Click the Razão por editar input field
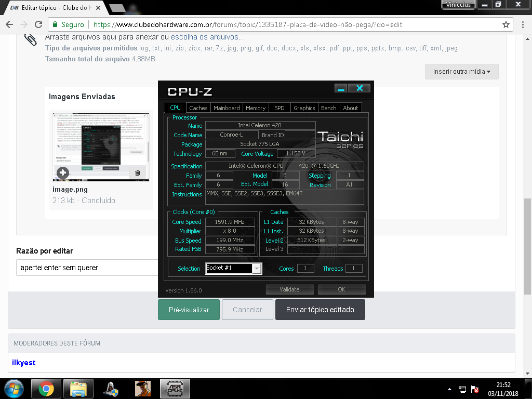 point(87,268)
